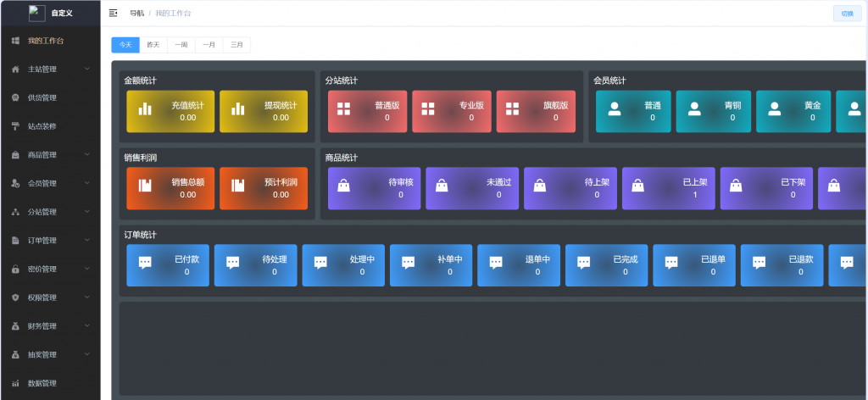Select the 今天 time range tab
Image resolution: width=868 pixels, height=400 pixels.
(125, 45)
